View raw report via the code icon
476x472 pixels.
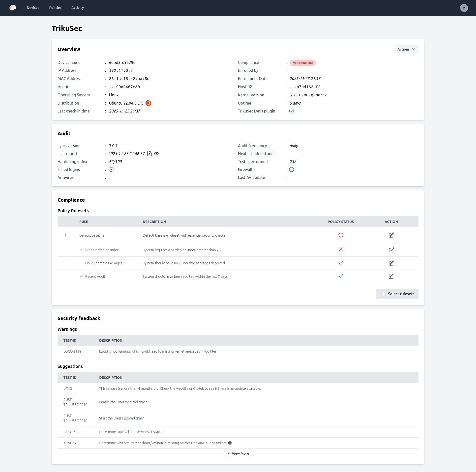(156, 154)
